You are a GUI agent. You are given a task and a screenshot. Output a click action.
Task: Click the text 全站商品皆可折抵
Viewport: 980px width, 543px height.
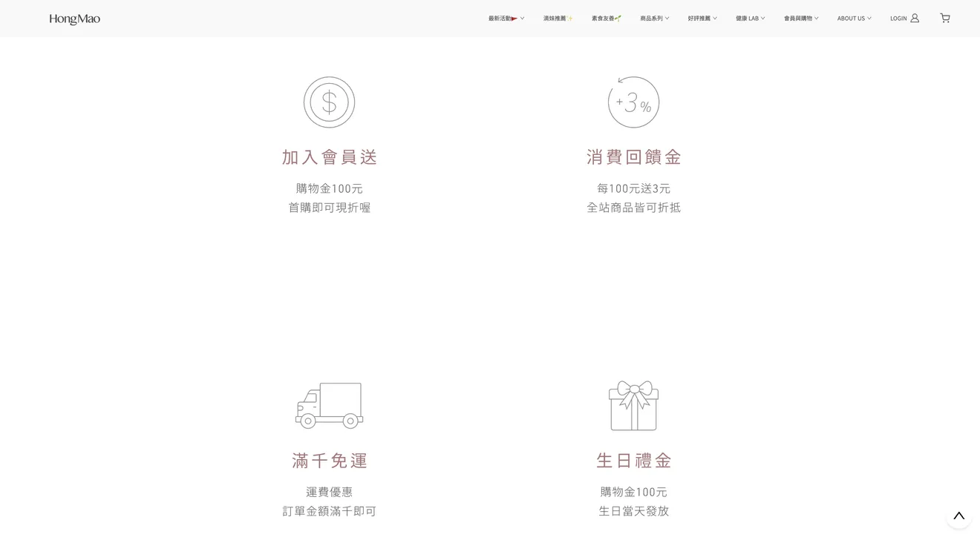point(633,208)
